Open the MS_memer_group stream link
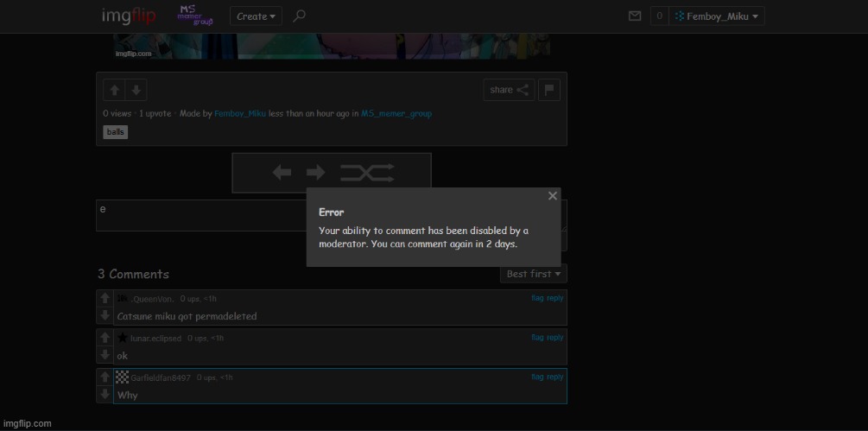 [x=396, y=113]
